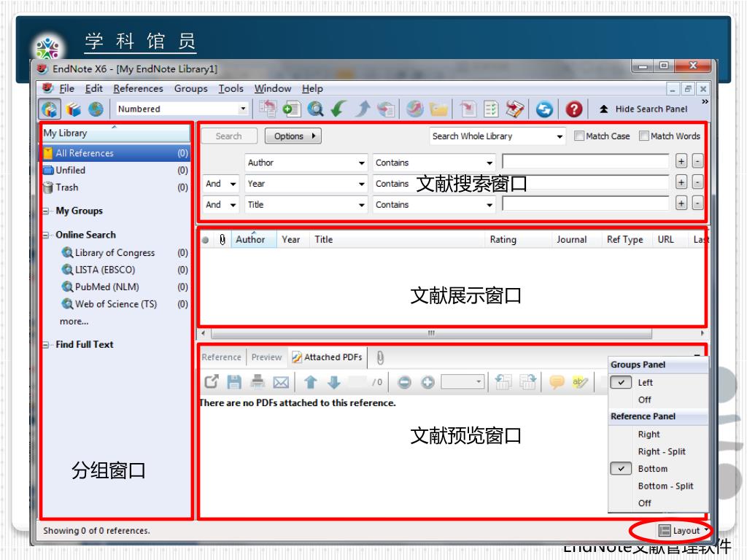Click Options button in search panel

coord(293,136)
